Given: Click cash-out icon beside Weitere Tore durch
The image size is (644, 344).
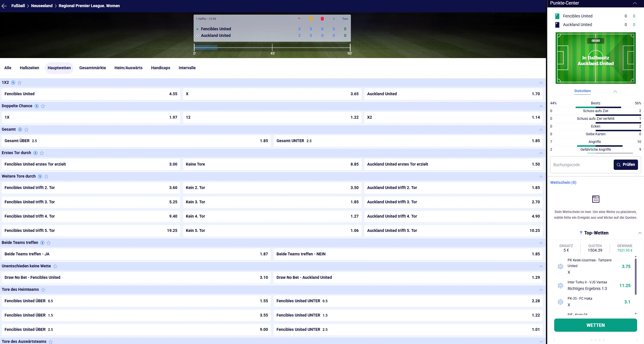Looking at the screenshot, I should point(40,176).
